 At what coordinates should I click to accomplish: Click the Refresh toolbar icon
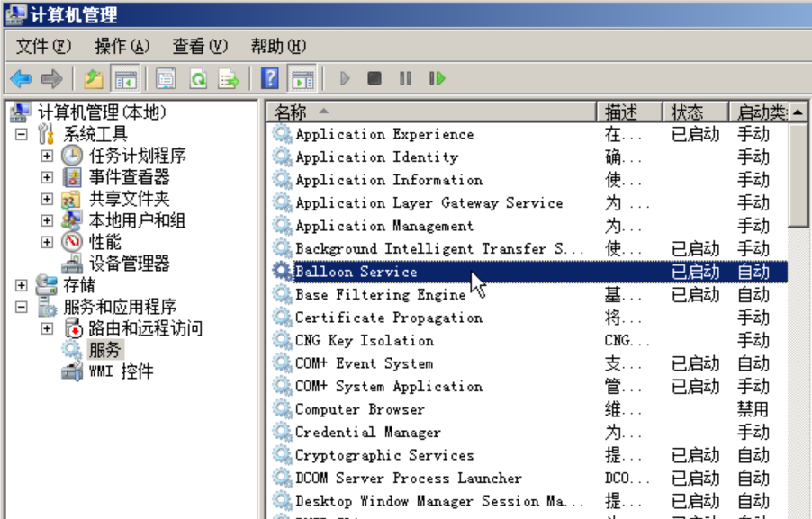198,78
